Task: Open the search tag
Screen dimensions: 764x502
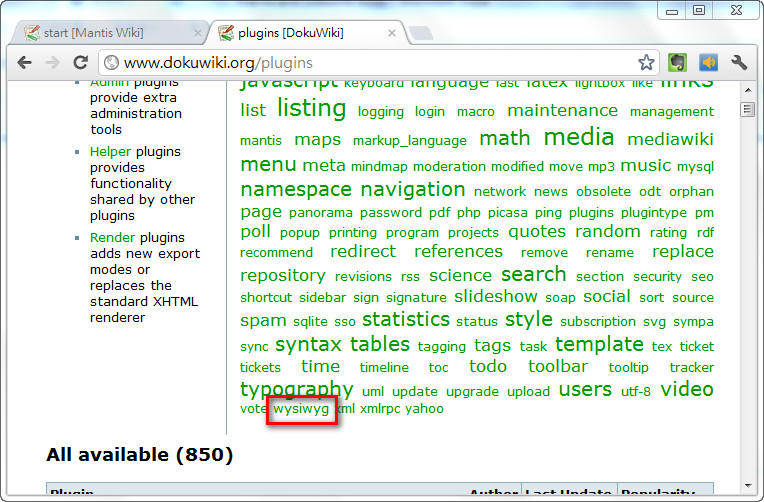Action: point(534,274)
